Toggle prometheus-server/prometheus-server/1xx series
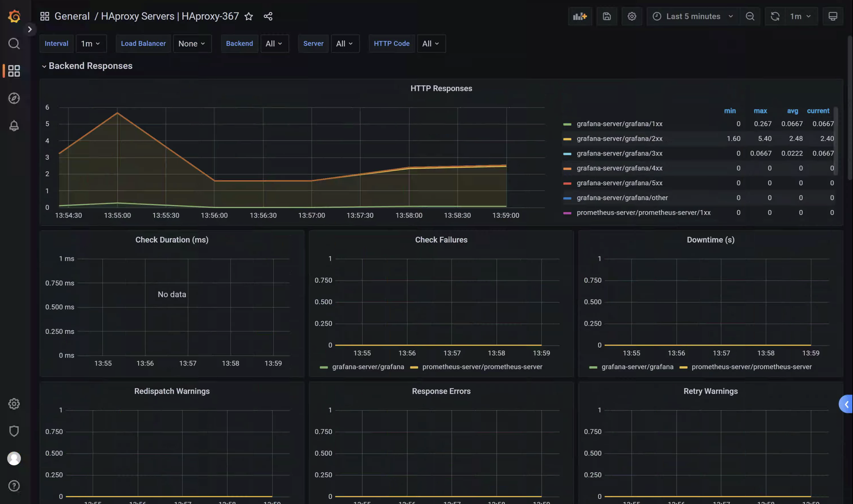 pyautogui.click(x=643, y=212)
